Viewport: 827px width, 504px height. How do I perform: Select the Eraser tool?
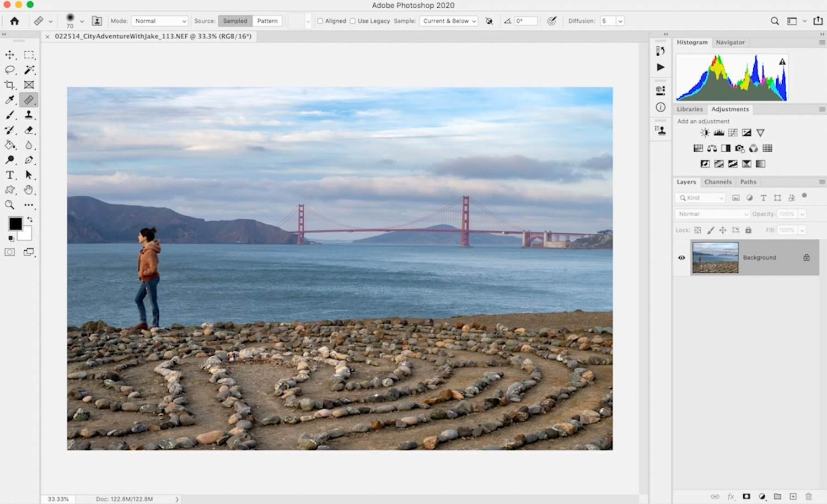pyautogui.click(x=29, y=130)
